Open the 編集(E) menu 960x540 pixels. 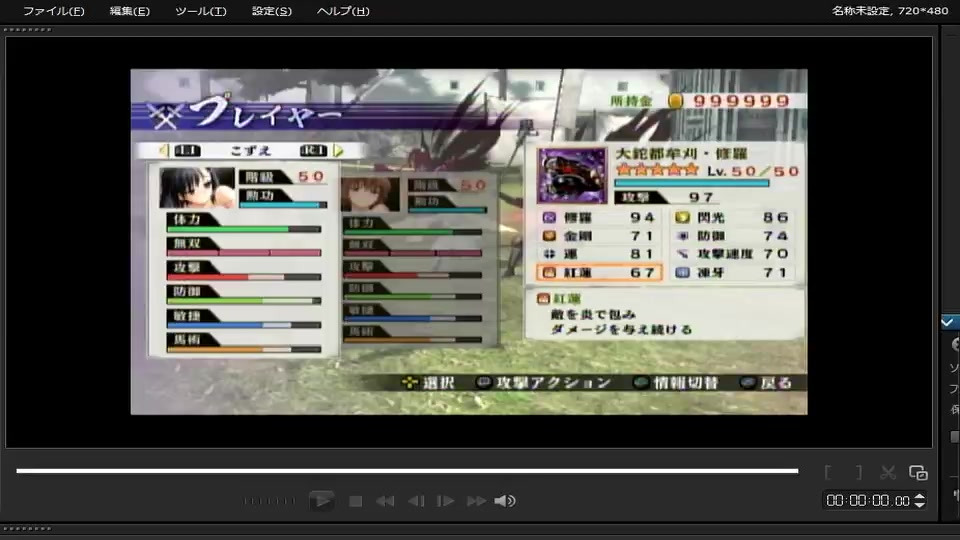tap(129, 11)
